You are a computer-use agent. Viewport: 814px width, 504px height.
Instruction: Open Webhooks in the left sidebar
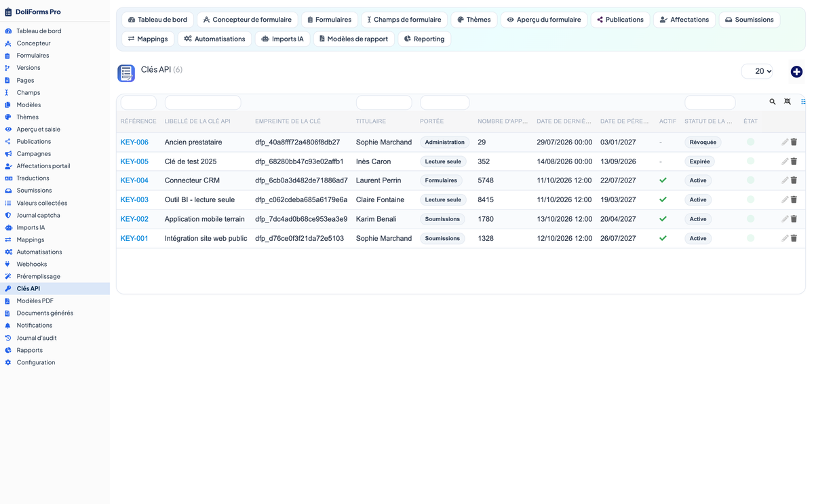(x=31, y=264)
